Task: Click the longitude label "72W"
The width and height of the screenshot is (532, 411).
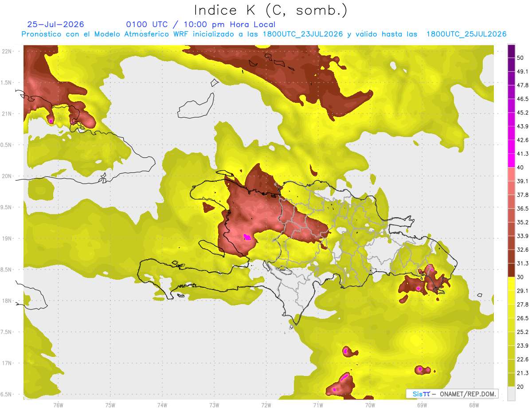Action: point(266,405)
